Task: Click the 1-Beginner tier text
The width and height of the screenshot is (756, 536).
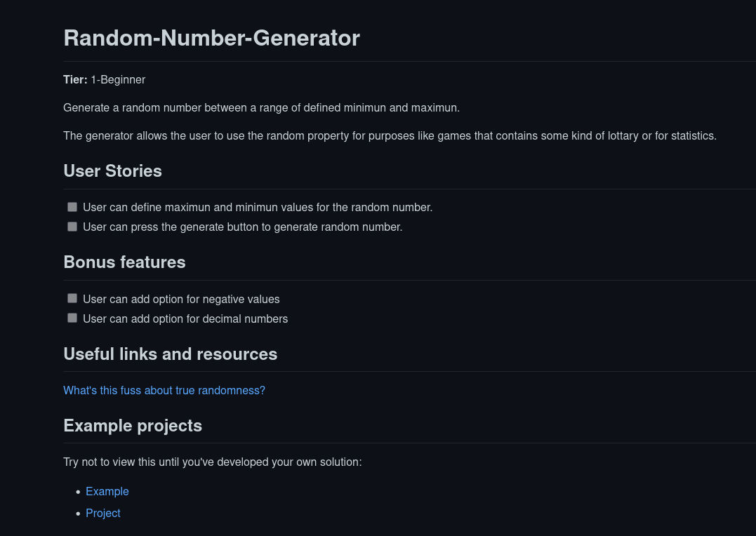Action: [x=118, y=79]
